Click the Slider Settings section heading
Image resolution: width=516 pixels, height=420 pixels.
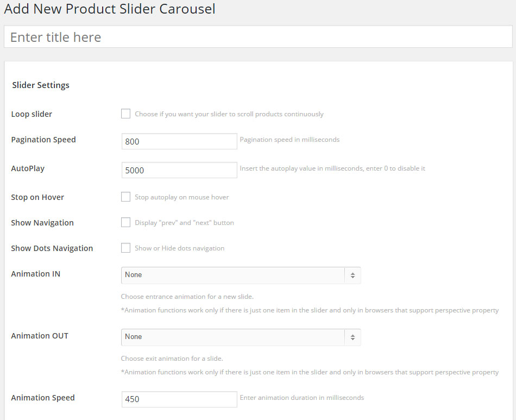tap(41, 85)
